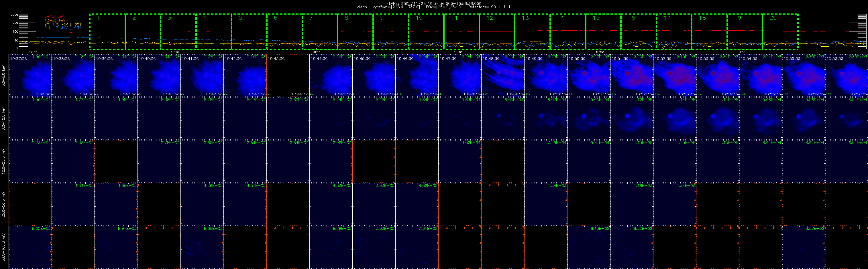Click the 7.29E+04 peak value
The width and height of the screenshot is (868, 269).
click(557, 143)
